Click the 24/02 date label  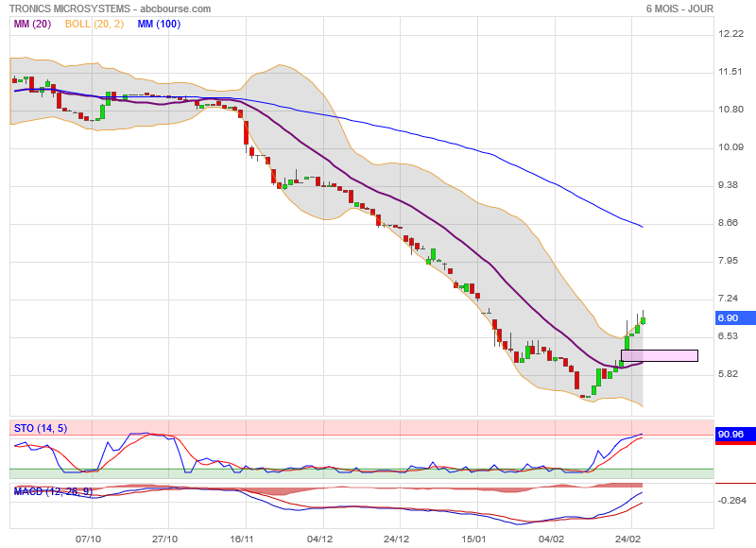click(627, 539)
